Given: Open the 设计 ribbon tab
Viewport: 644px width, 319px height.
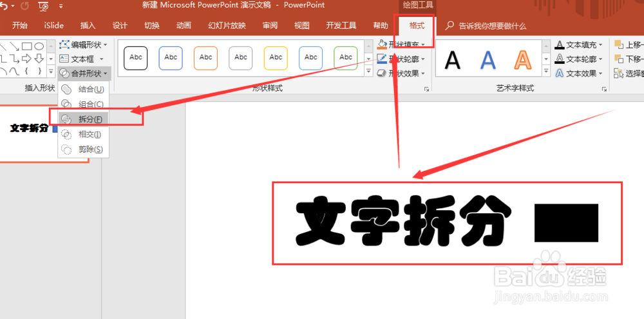Looking at the screenshot, I should (x=120, y=26).
